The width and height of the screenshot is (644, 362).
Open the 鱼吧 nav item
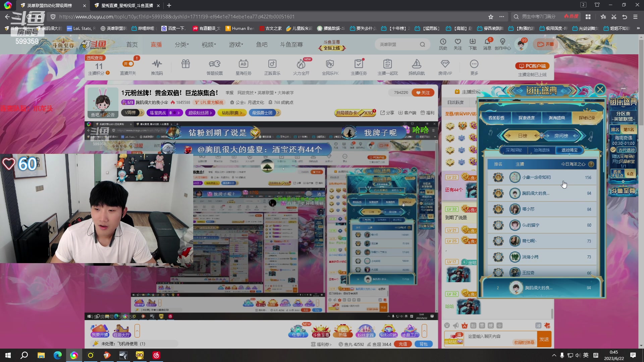pos(262,45)
